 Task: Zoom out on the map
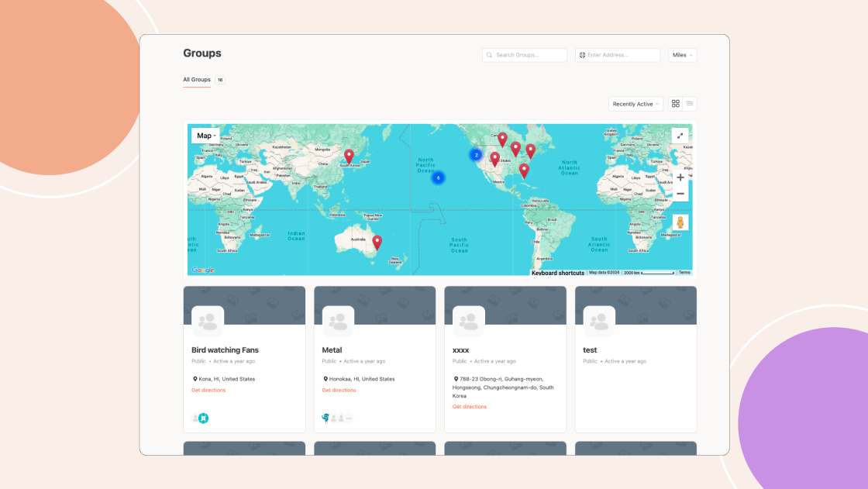[680, 194]
